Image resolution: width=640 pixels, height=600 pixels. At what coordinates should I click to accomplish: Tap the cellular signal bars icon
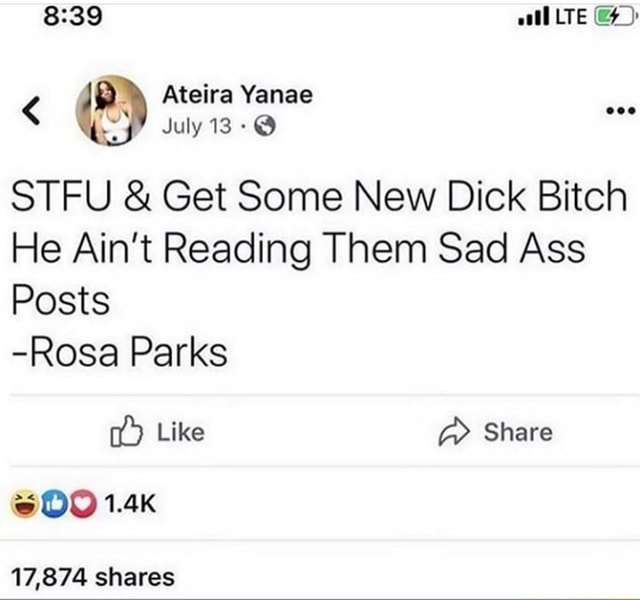pos(533,17)
